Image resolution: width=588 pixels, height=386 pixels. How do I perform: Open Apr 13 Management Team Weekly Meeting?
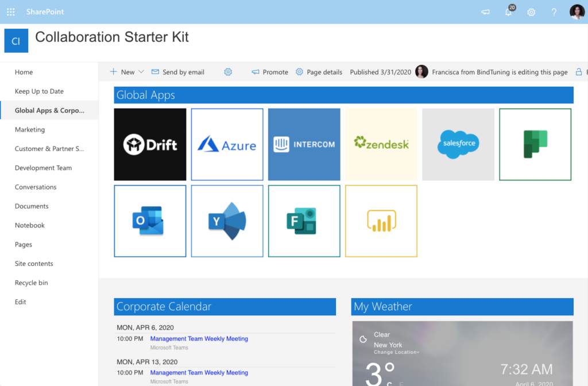tap(199, 372)
